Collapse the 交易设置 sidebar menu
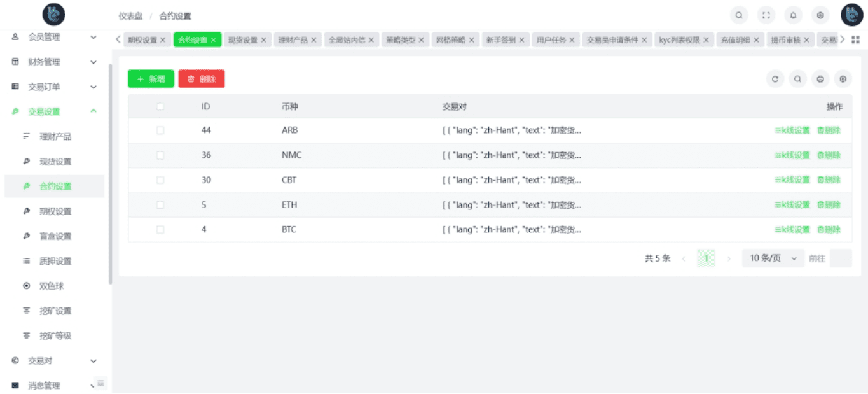 [54, 111]
